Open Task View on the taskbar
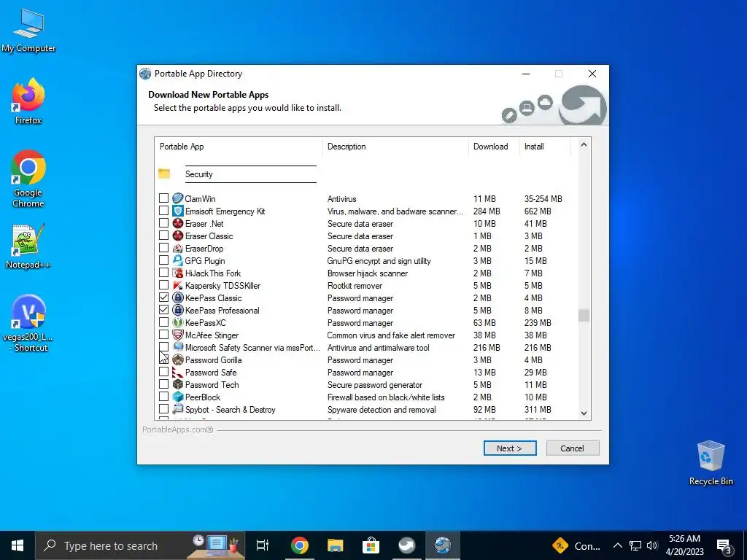 [x=262, y=545]
